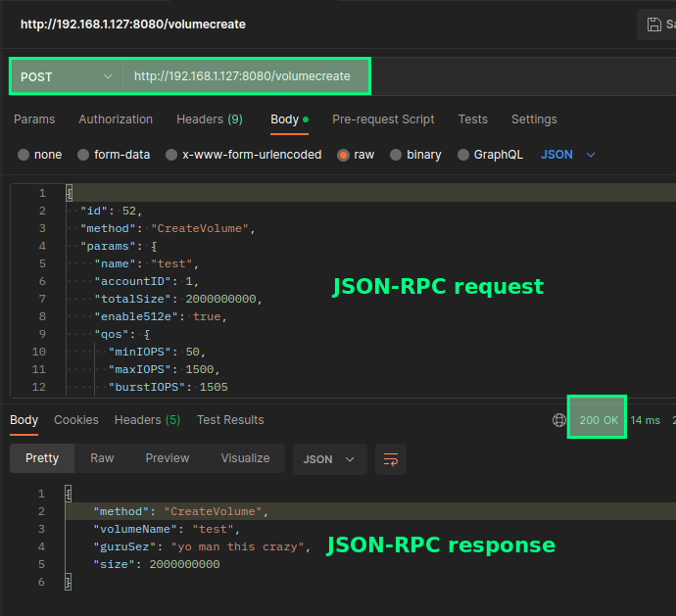Viewport: 676px width, 616px height.
Task: Select the Pretty response view
Action: point(42,458)
